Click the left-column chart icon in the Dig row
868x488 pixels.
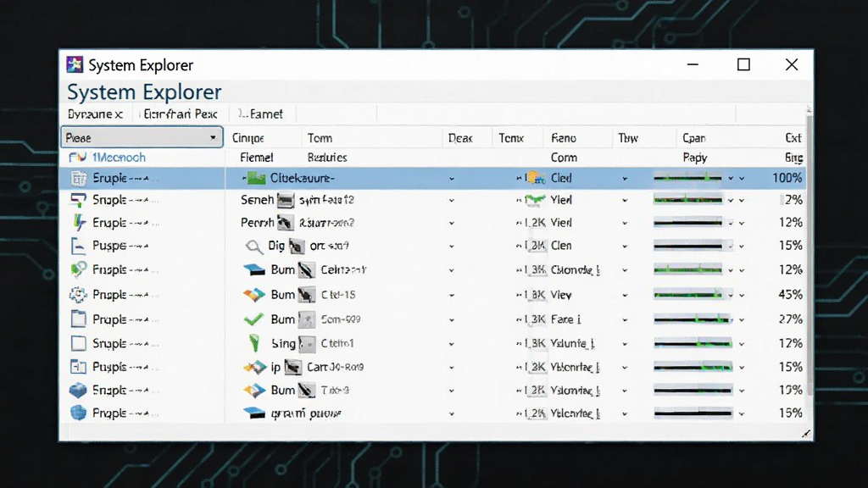point(78,246)
